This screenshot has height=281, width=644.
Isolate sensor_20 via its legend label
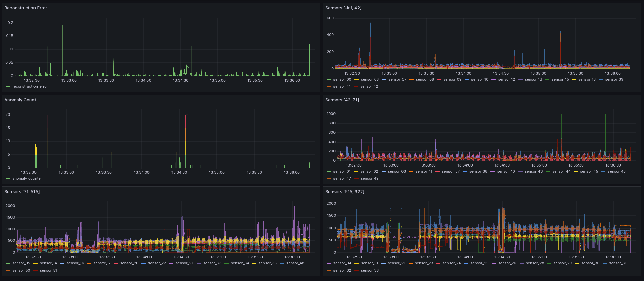tap(129, 263)
